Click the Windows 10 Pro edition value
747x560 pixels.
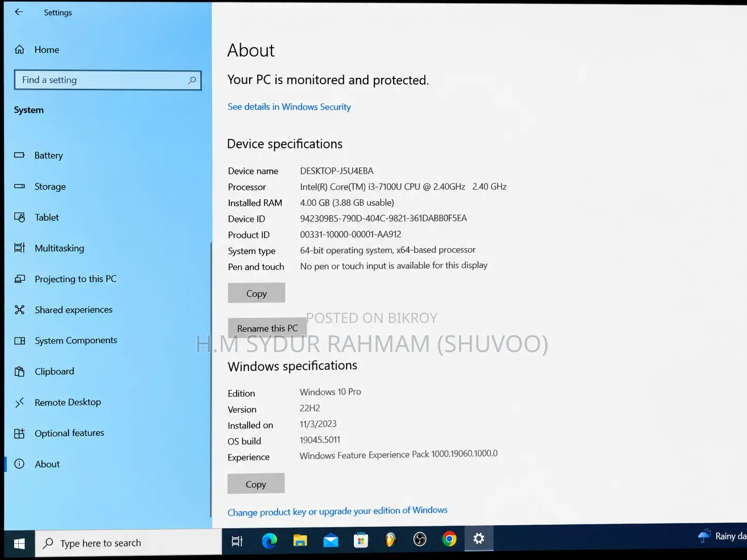[x=330, y=392]
